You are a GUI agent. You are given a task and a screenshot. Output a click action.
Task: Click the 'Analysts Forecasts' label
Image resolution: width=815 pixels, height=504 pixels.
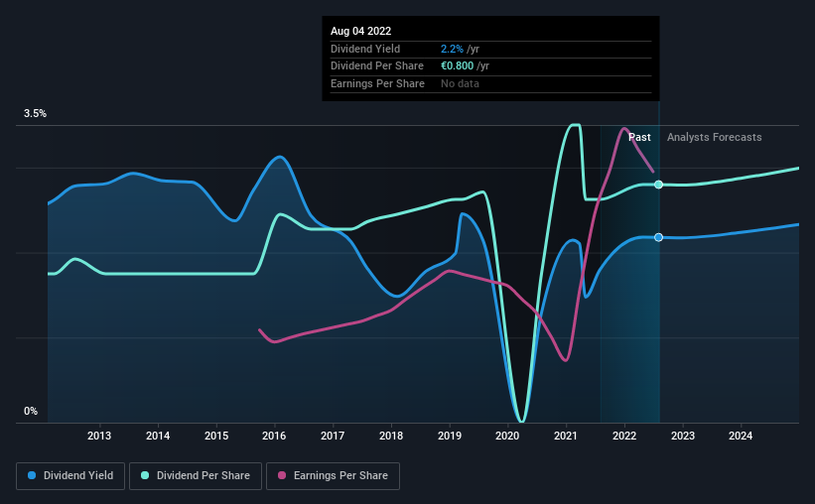[x=714, y=137]
